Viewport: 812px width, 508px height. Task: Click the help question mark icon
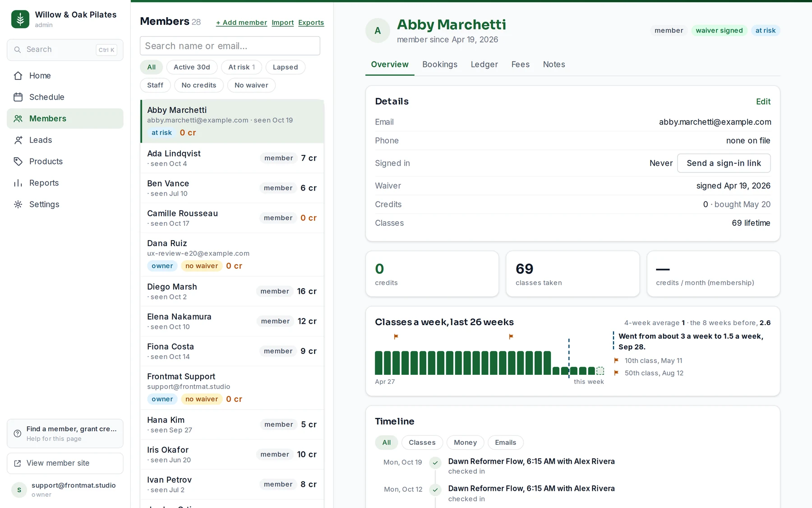pos(18,433)
